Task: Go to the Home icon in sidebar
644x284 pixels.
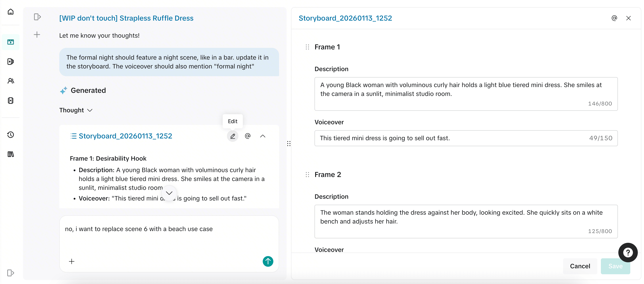Action: pos(10,12)
